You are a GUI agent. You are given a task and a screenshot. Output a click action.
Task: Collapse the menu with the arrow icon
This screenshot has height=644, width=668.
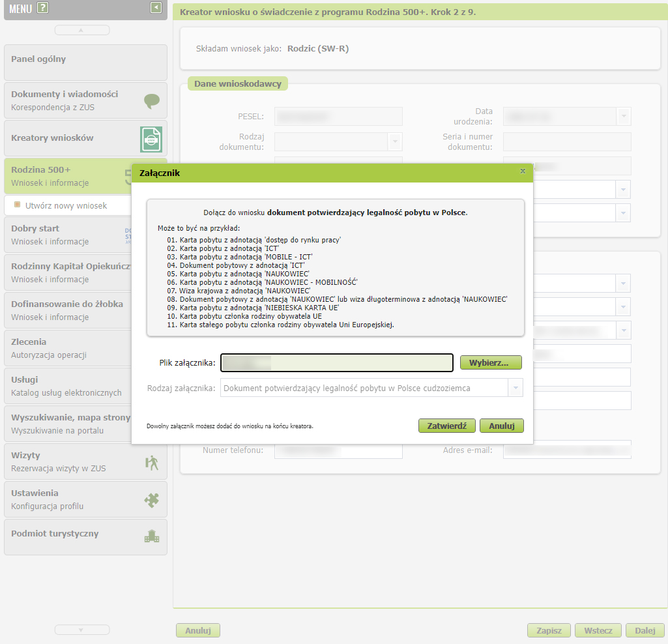point(156,8)
